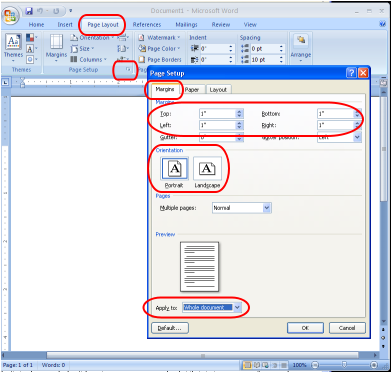This screenshot has height=373, width=392.
Task: Switch to the Insert tab
Action: point(65,25)
